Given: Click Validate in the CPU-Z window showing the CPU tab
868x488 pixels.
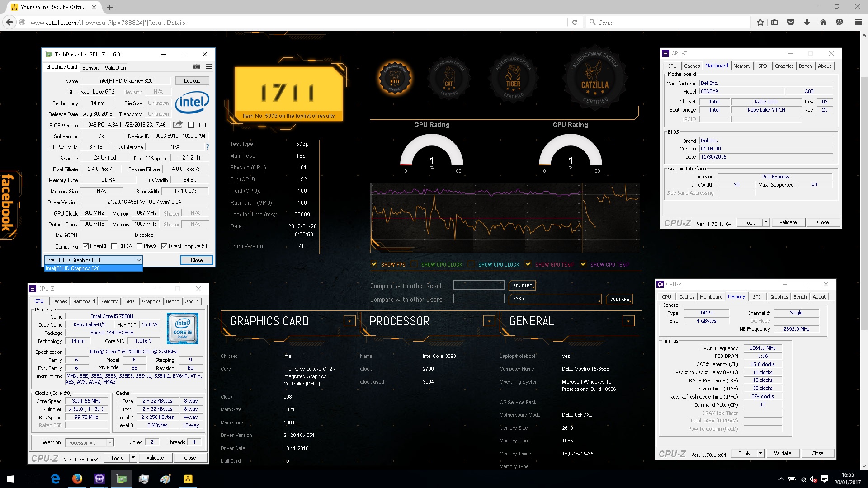Looking at the screenshot, I should coord(155,458).
